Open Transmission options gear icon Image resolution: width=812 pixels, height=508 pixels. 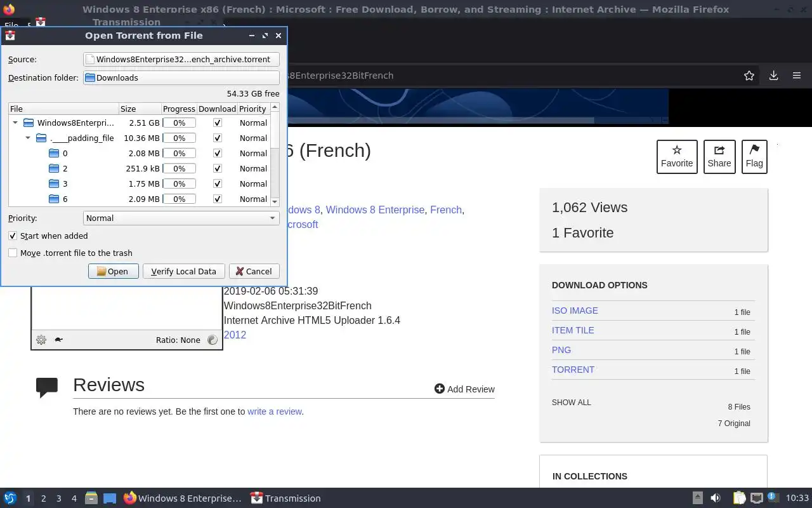coord(41,340)
